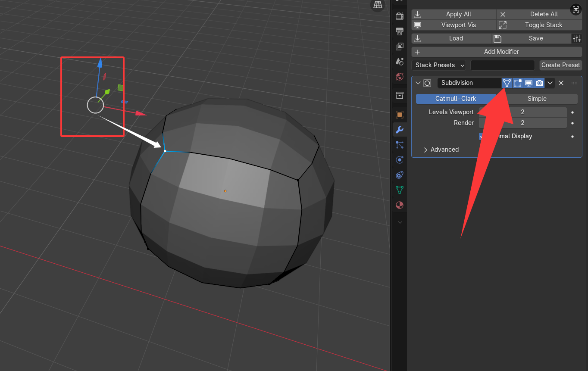Click the Viewport Vis button
The height and width of the screenshot is (371, 588).
(454, 25)
